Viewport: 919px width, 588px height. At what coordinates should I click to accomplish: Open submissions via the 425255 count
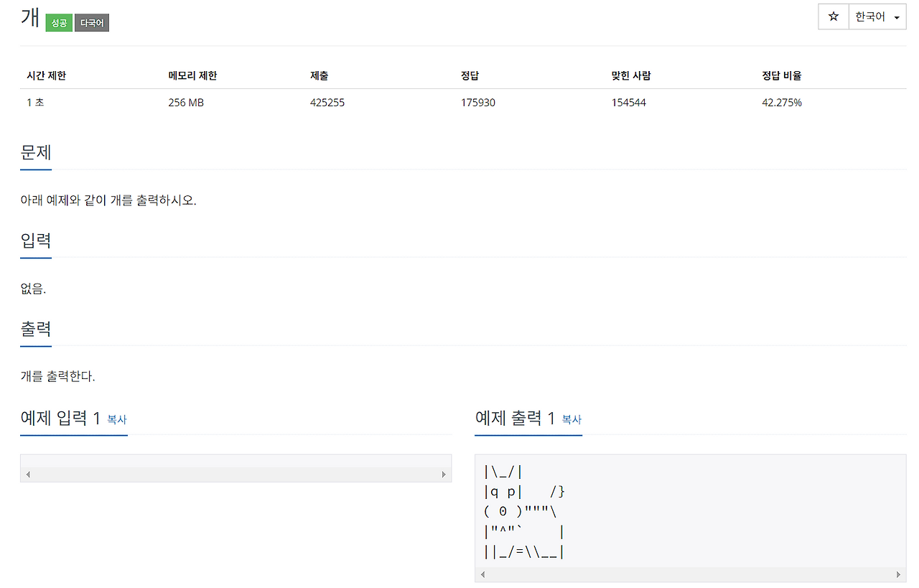[327, 102]
